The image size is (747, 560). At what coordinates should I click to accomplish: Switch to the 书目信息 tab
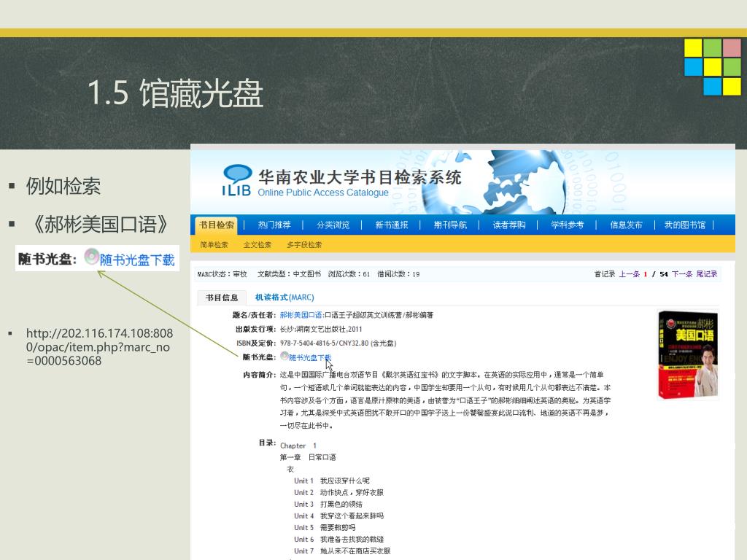point(222,297)
